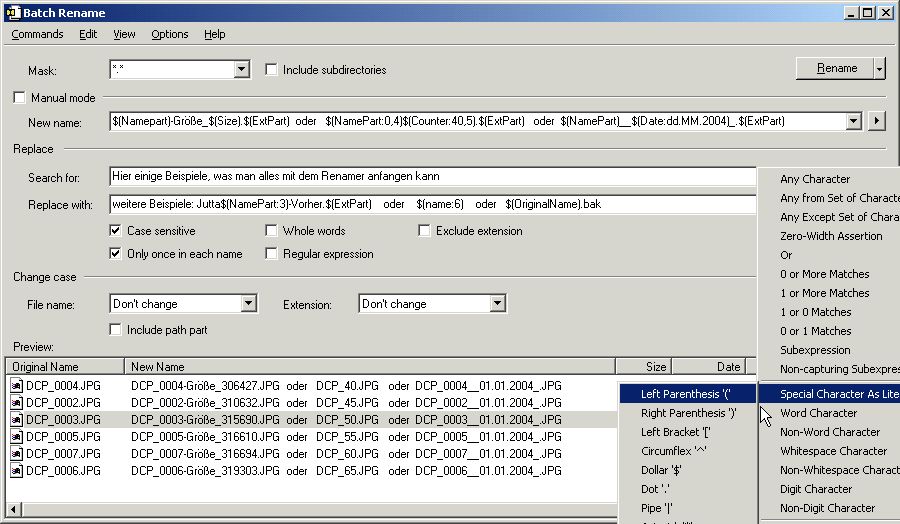Choose Whitespace Character menu entry

829,451
